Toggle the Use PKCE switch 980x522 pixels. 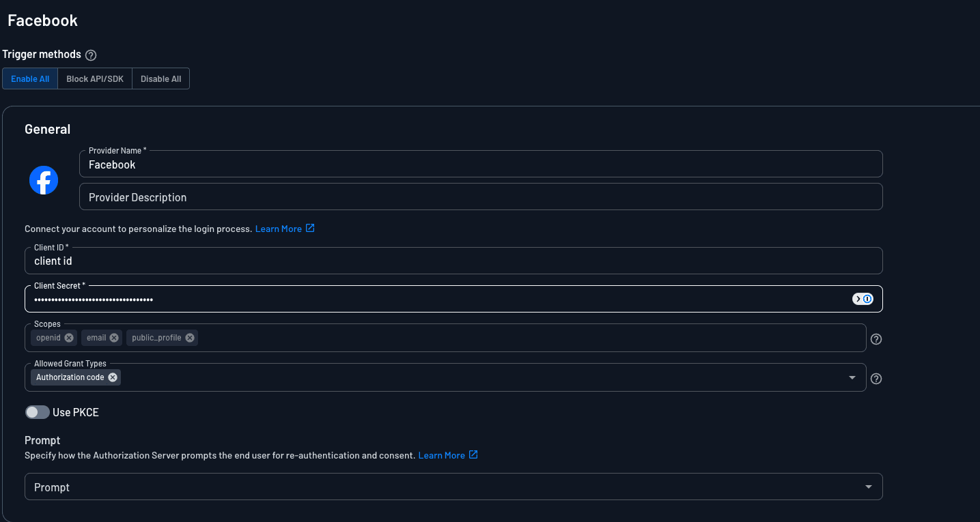coord(38,412)
